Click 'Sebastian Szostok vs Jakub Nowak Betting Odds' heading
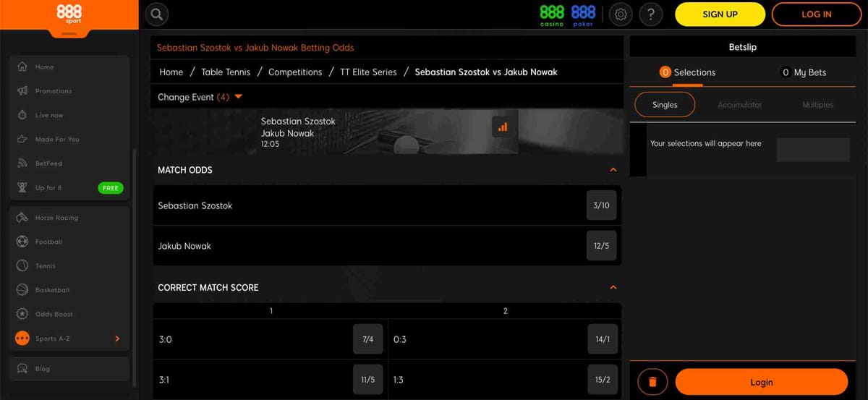 (x=255, y=48)
